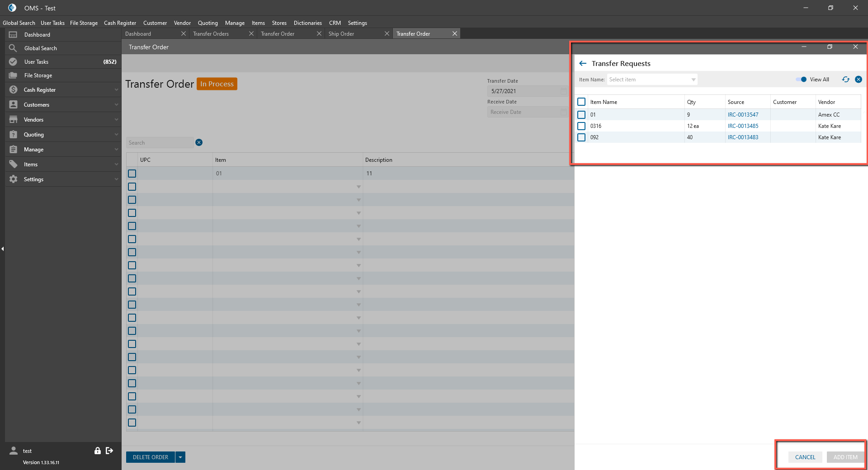
Task: Click the Manage clipboard icon in sidebar
Action: pyautogui.click(x=14, y=150)
